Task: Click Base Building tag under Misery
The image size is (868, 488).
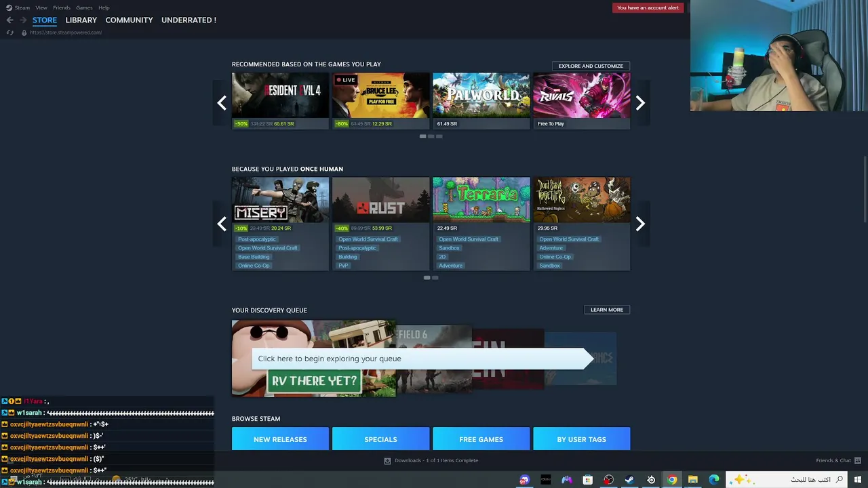Action: [254, 257]
